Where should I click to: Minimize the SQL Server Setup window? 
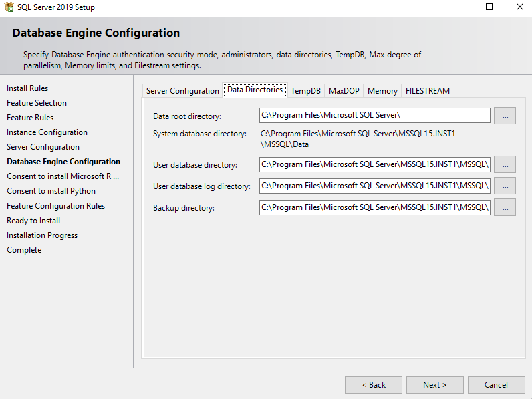pyautogui.click(x=458, y=7)
